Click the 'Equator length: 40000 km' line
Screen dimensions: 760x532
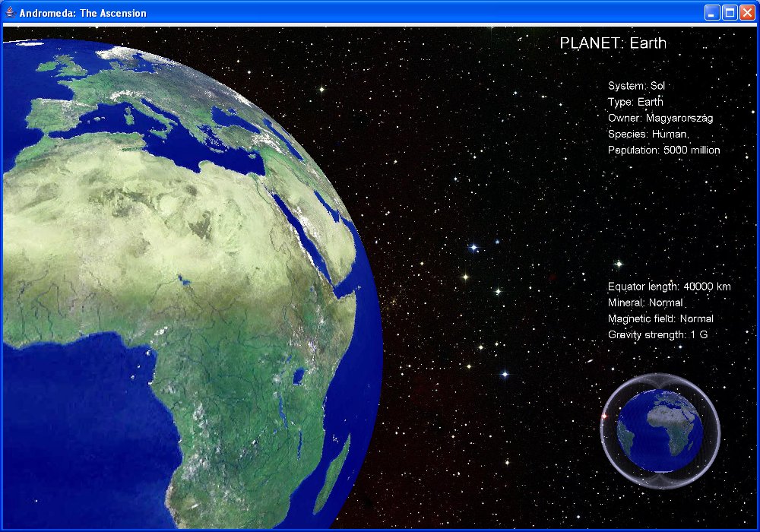tap(669, 287)
